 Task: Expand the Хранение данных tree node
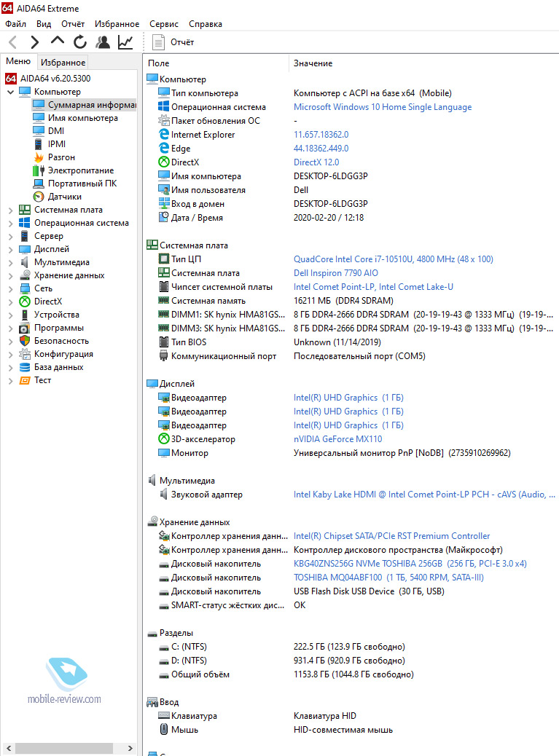click(11, 276)
